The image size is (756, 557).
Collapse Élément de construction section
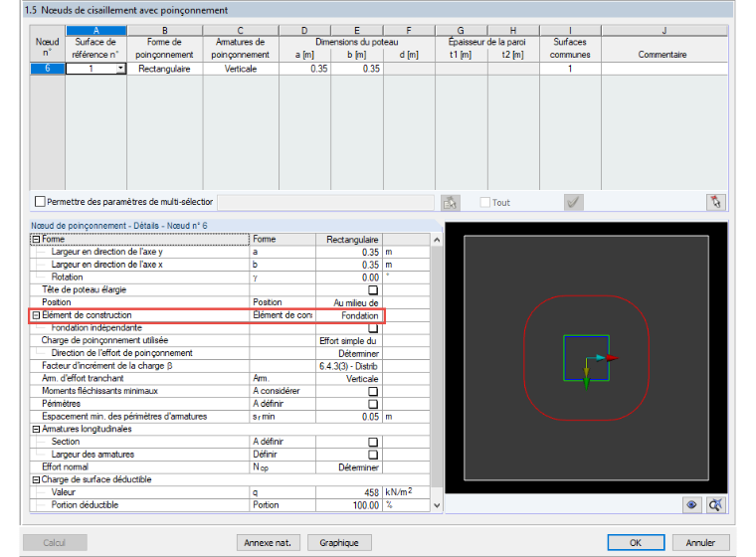click(x=36, y=315)
